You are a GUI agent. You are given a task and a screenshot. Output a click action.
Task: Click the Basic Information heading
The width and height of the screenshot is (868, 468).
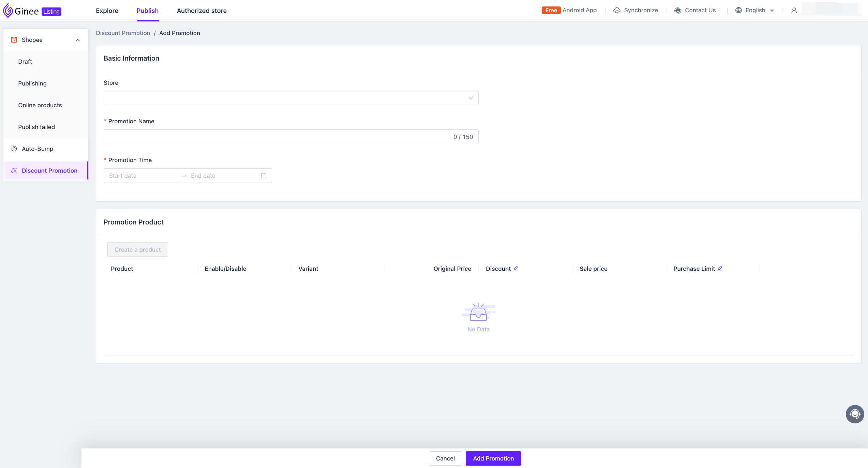pos(131,58)
